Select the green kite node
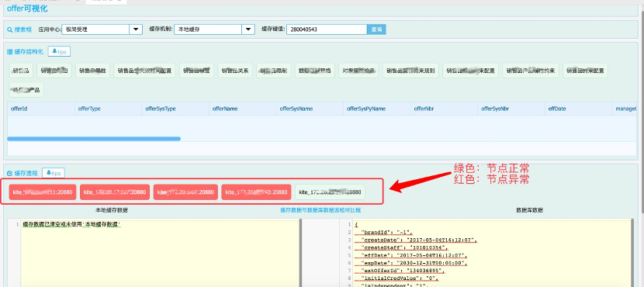644x287 pixels. (x=331, y=192)
